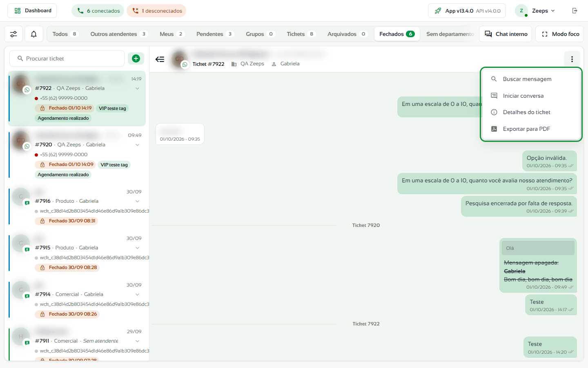The height and width of the screenshot is (368, 588).
Task: Expand ticket #7920 chevron
Action: click(137, 145)
